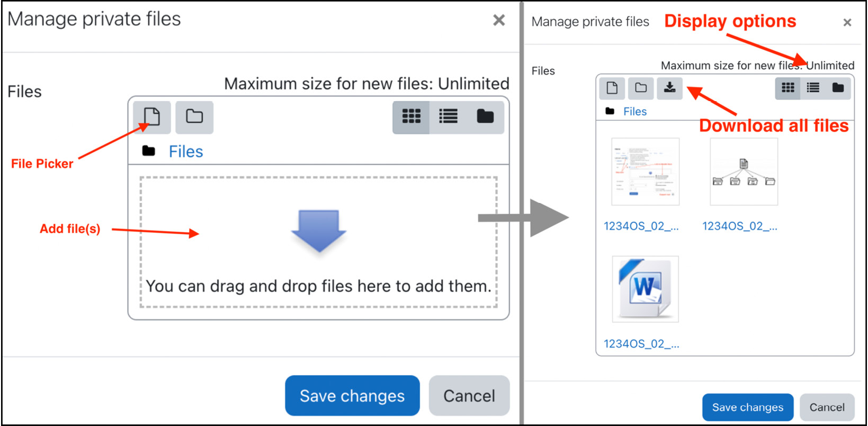This screenshot has height=426, width=868.
Task: Select folder tree view in right dialog
Action: tap(838, 88)
